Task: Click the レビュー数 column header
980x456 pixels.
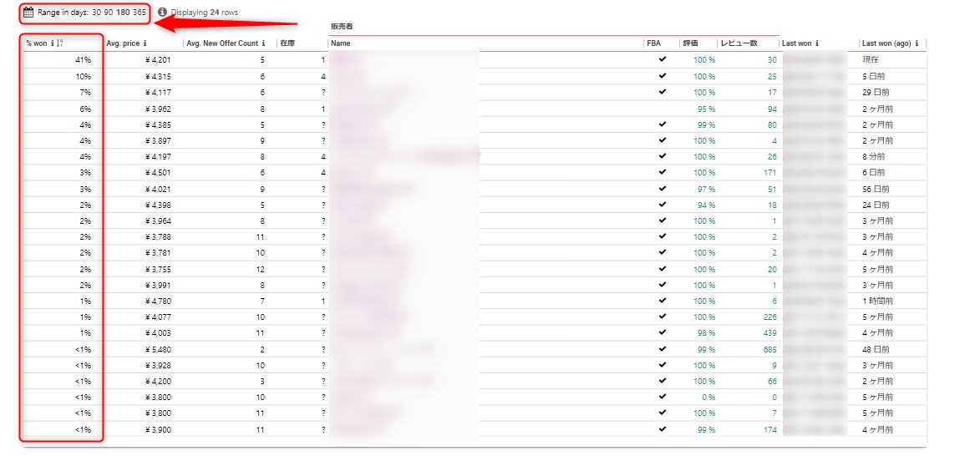Action: 738,43
